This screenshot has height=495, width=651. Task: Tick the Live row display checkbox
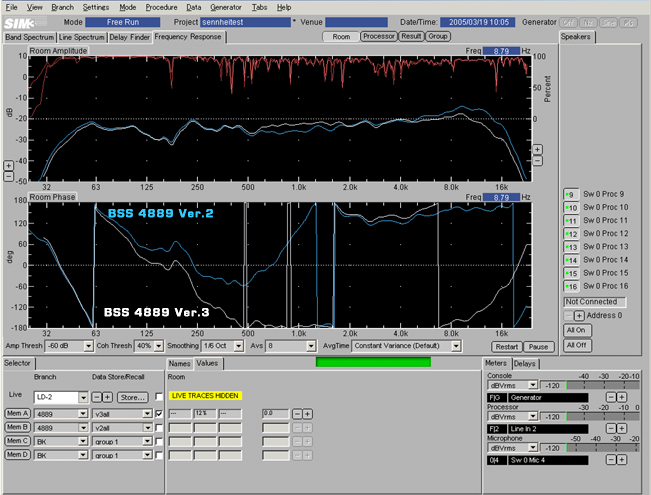159,397
